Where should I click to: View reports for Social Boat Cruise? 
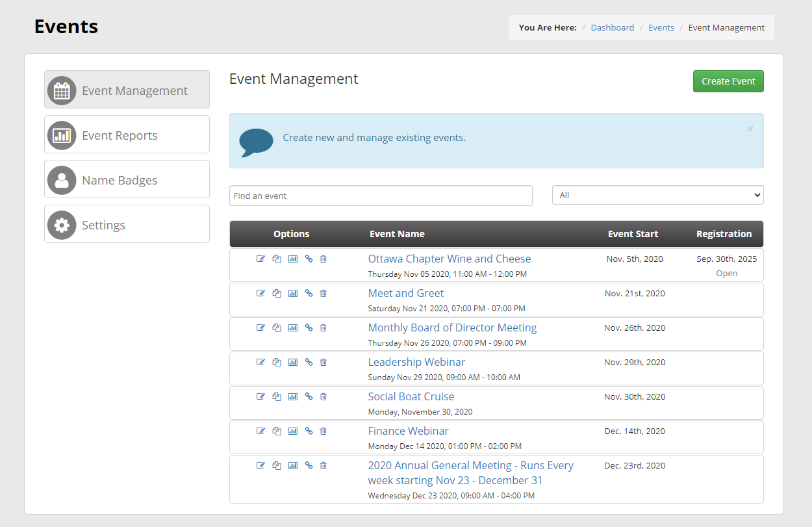click(293, 396)
